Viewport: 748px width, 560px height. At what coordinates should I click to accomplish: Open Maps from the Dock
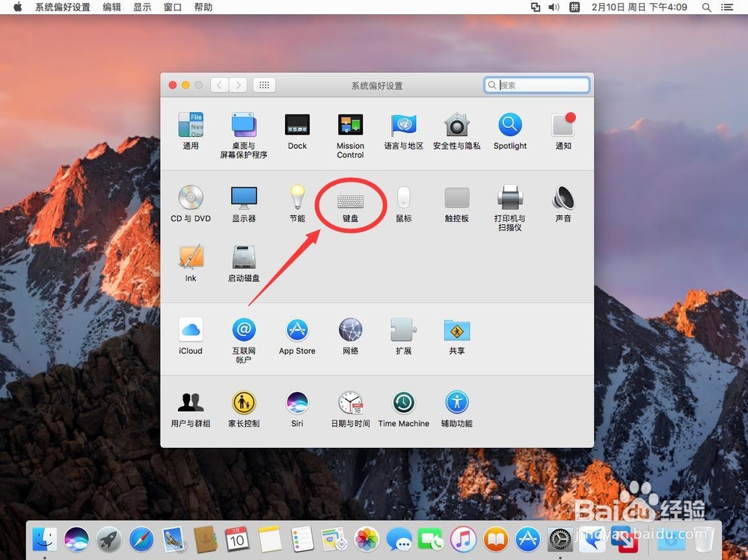coord(334,540)
